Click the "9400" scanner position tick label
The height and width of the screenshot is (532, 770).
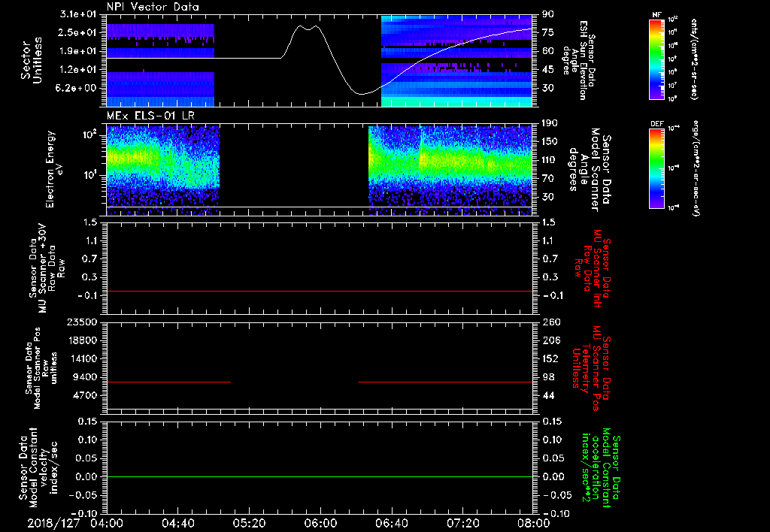click(x=85, y=377)
